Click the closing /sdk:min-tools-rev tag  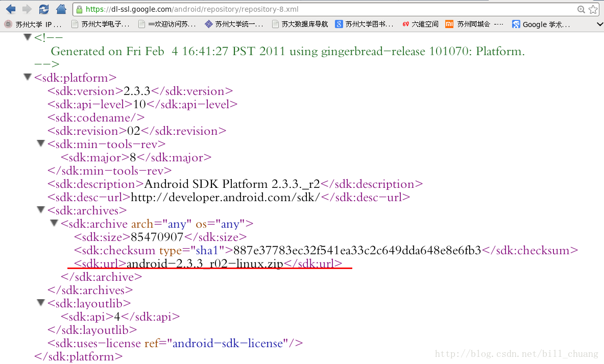(x=109, y=171)
